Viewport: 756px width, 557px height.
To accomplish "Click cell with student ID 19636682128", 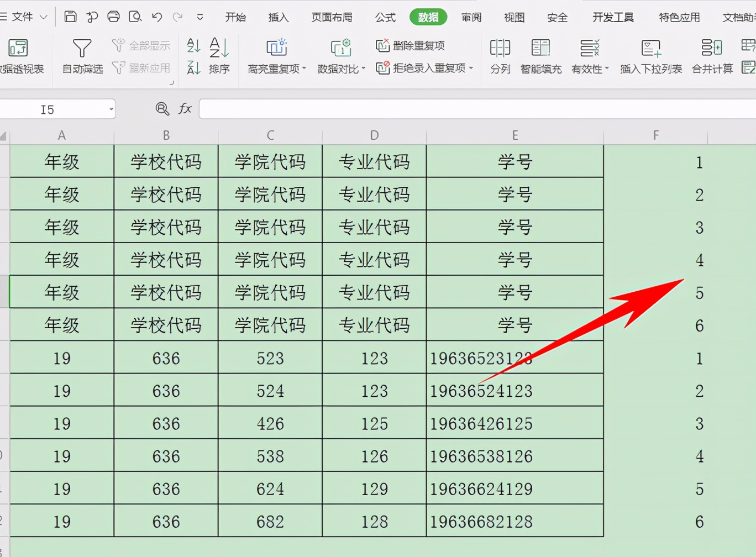I will coord(514,521).
